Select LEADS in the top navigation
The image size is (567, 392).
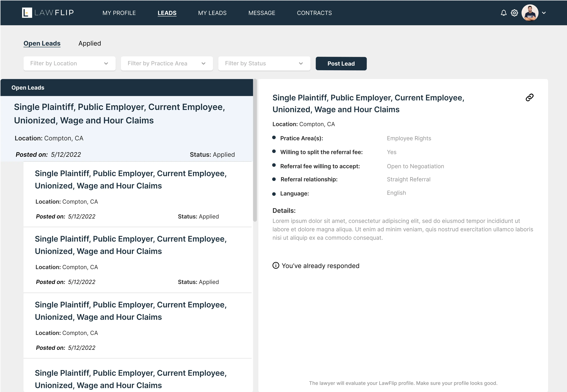pos(167,13)
